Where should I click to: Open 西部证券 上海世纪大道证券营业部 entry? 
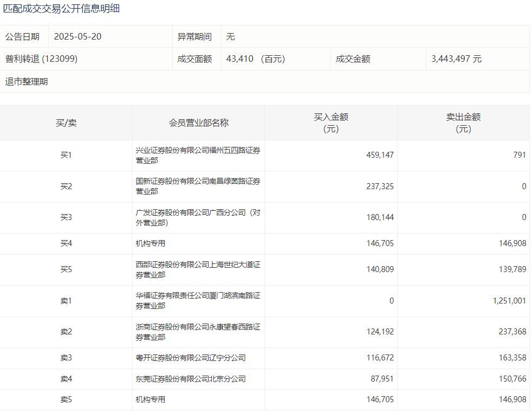[198, 269]
